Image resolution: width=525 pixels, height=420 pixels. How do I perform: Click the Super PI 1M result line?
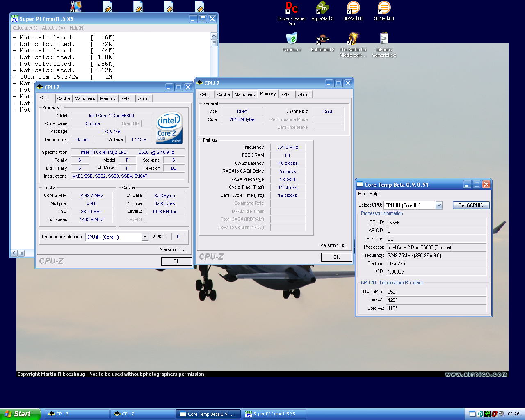(x=64, y=77)
